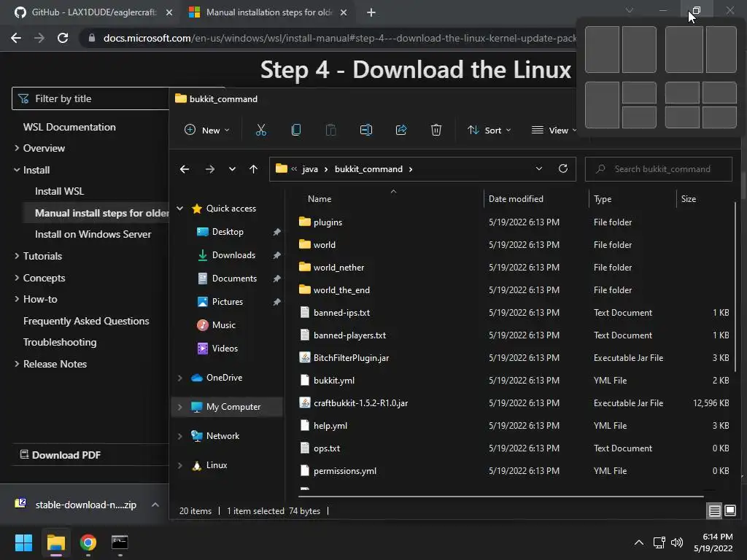
Task: Open a new Chrome tab
Action: tap(371, 12)
